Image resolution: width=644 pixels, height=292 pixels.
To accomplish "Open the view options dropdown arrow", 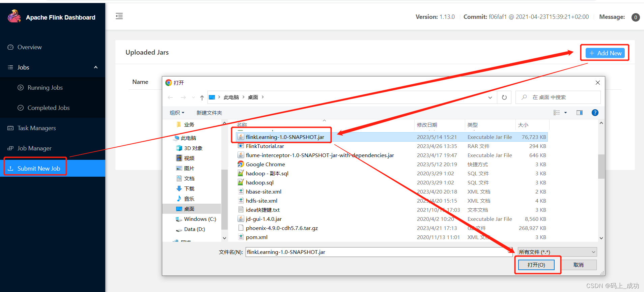I will [x=566, y=113].
